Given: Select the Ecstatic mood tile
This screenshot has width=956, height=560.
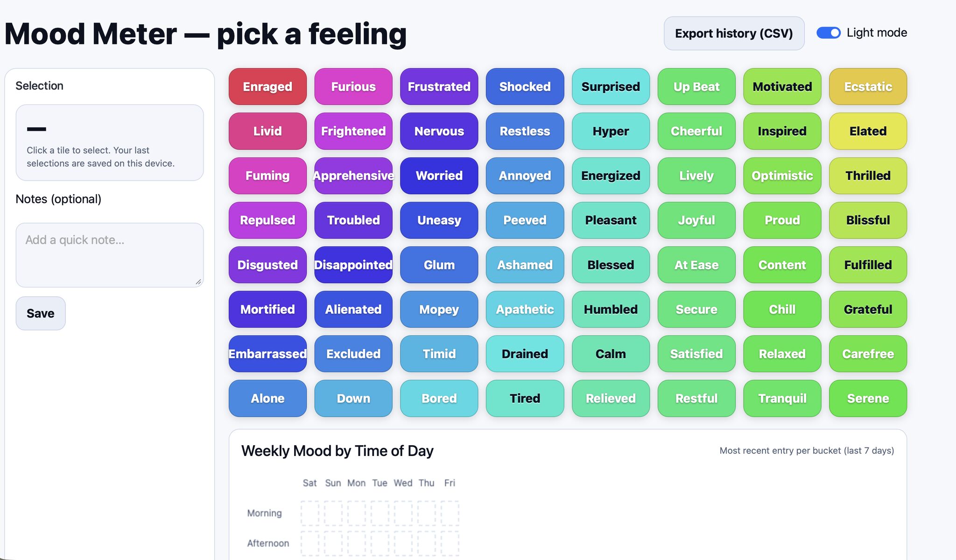Looking at the screenshot, I should coord(868,86).
